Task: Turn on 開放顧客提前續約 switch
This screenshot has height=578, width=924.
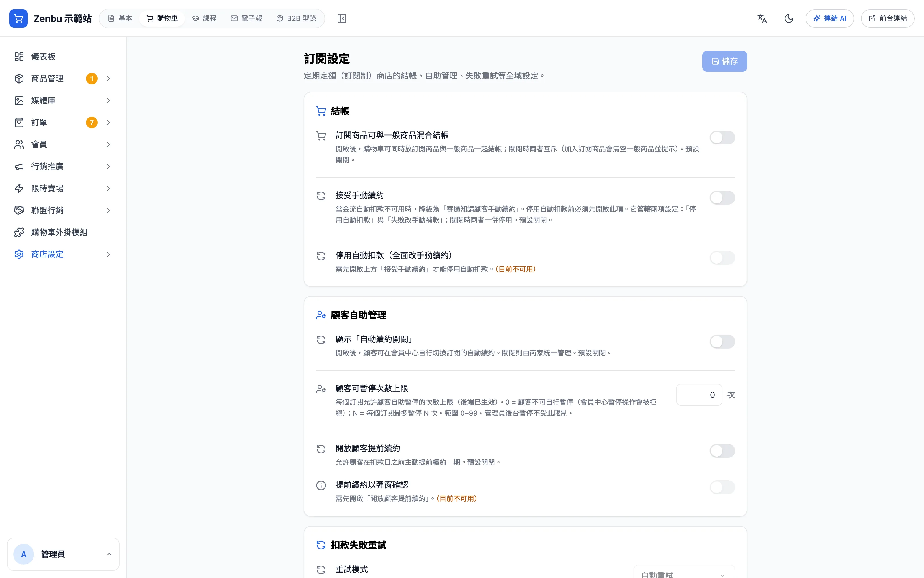Action: [722, 451]
